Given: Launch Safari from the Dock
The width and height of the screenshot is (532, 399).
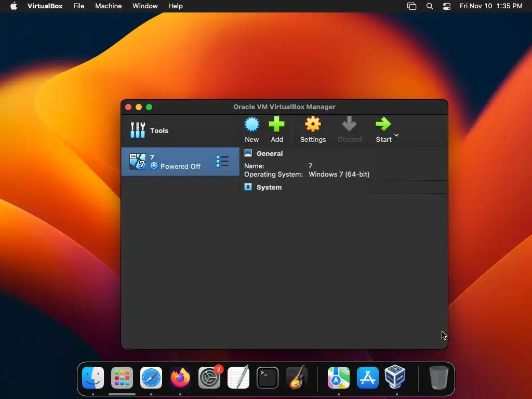Looking at the screenshot, I should 151,377.
